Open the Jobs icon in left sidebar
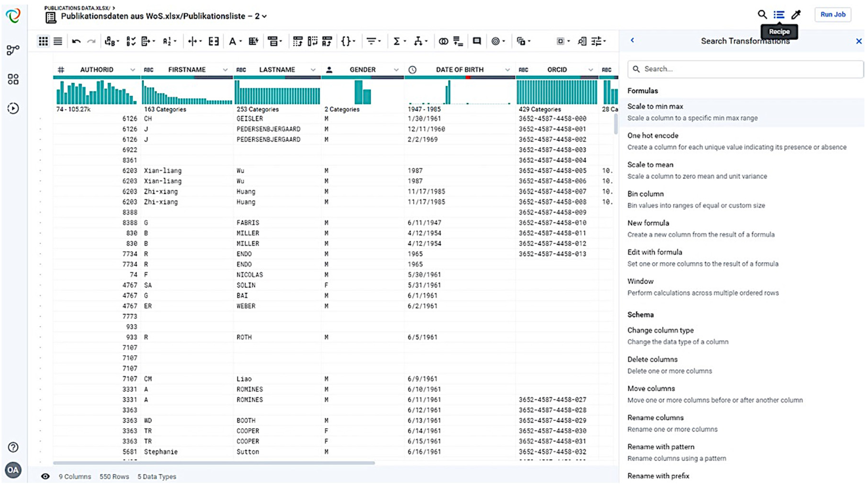Viewport: 868px width, 487px height. (13, 108)
